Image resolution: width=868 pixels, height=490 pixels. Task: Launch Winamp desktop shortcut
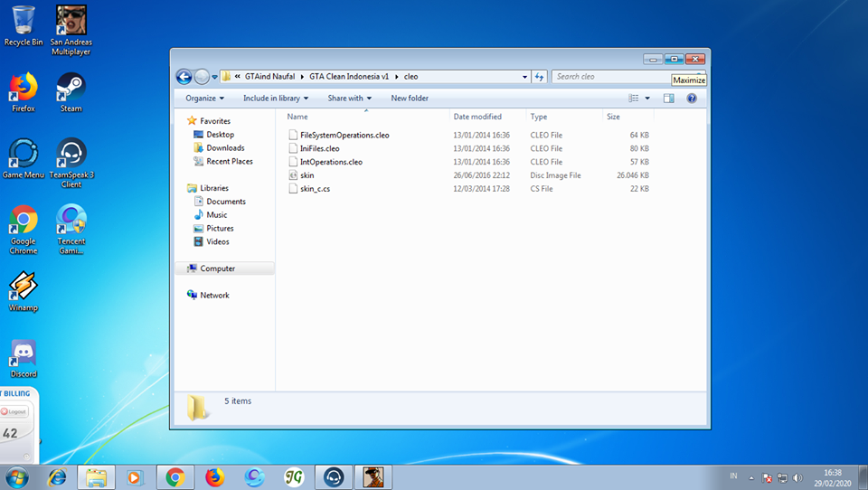click(x=24, y=292)
